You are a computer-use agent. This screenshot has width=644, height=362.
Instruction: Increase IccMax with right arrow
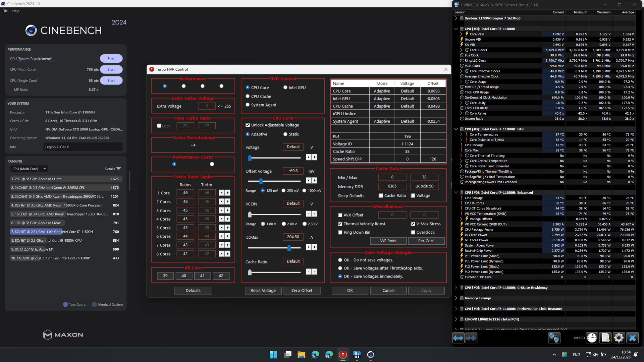pos(314,247)
